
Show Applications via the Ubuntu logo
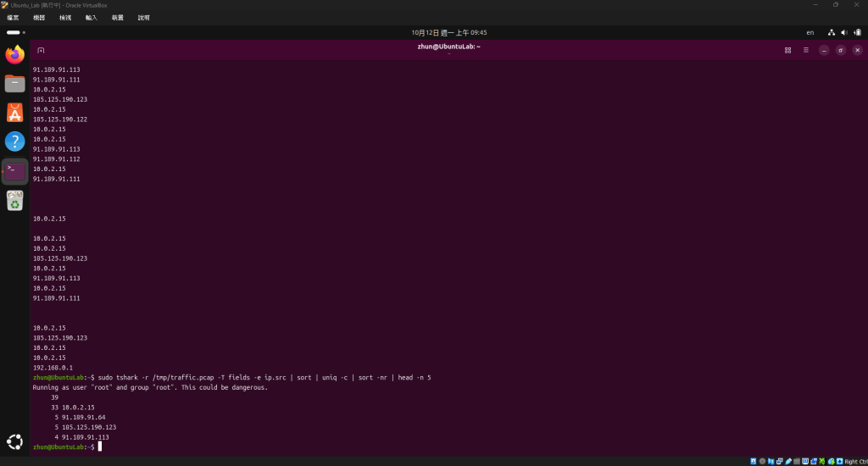tap(15, 441)
